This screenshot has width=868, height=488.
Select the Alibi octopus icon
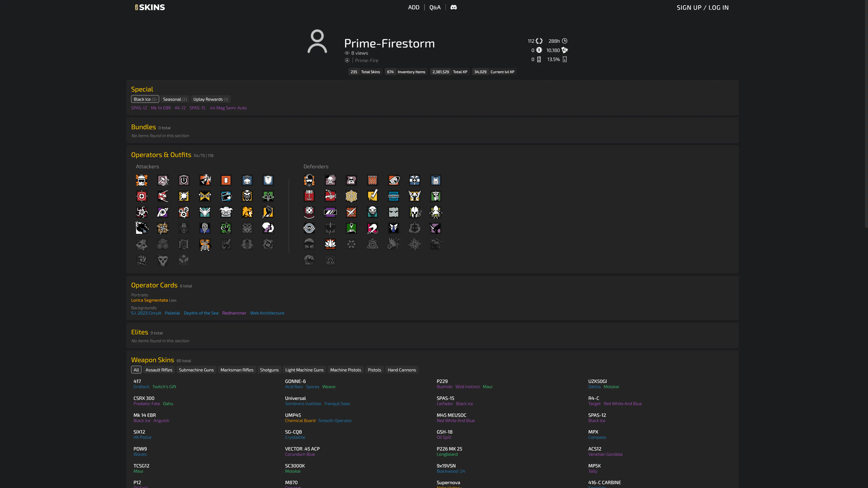436,212
